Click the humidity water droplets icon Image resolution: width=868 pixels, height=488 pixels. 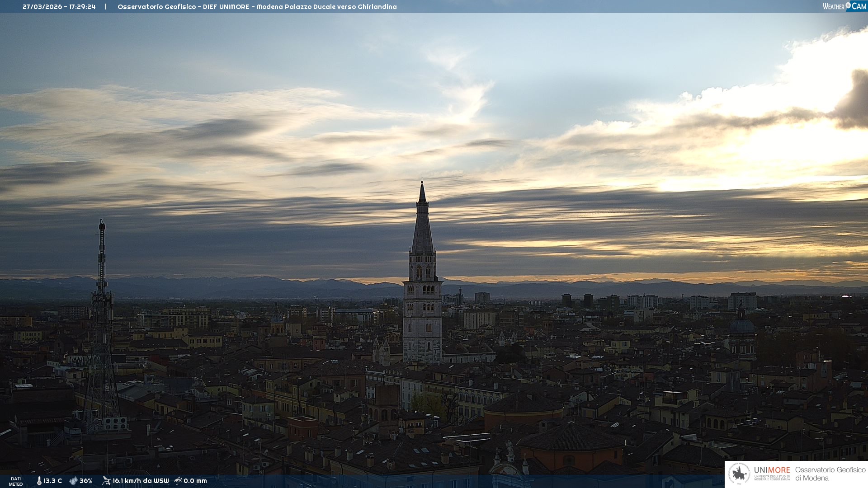pyautogui.click(x=73, y=481)
